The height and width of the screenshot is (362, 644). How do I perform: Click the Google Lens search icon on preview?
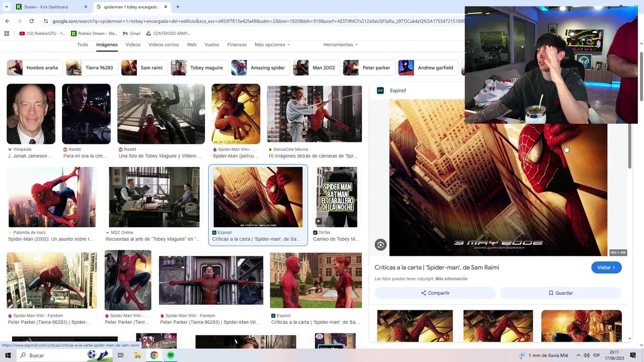click(x=380, y=245)
